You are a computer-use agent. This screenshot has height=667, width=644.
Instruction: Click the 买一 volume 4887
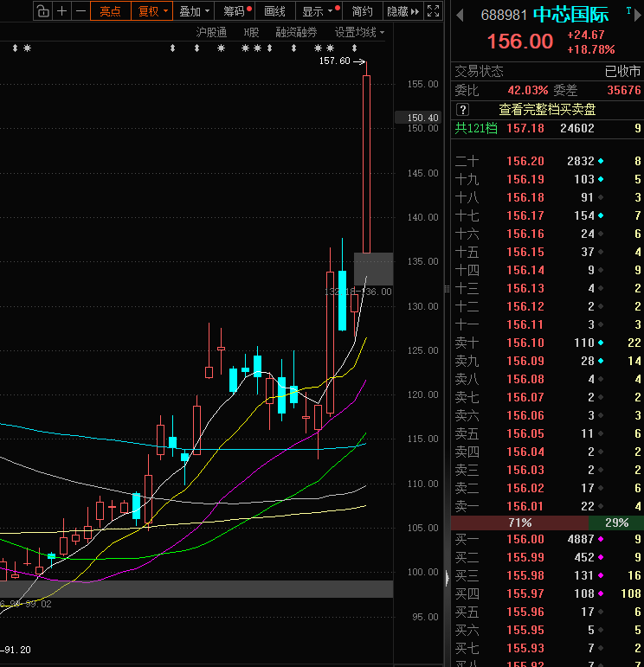click(581, 539)
